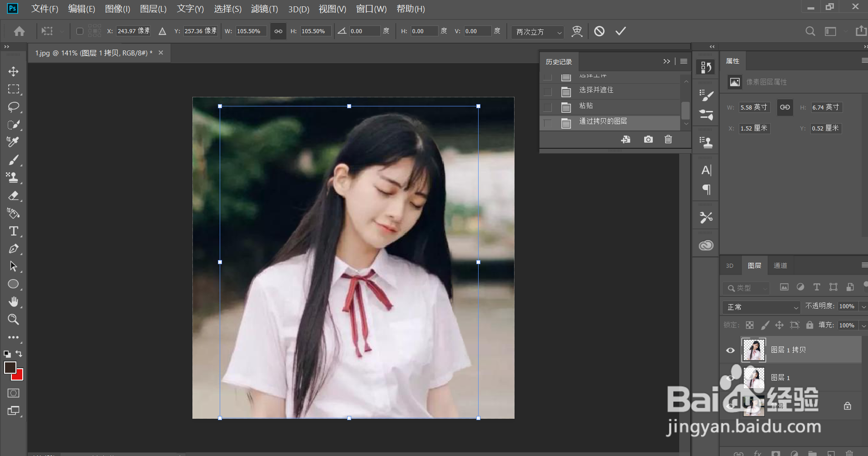This screenshot has width=868, height=456.
Task: Toggle relative positioning triangle between X and Y
Action: point(162,31)
